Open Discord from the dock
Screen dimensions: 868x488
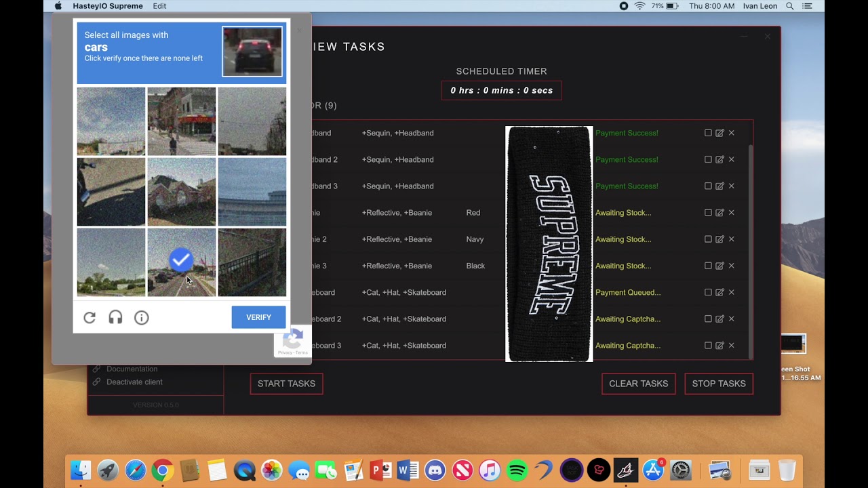[435, 470]
